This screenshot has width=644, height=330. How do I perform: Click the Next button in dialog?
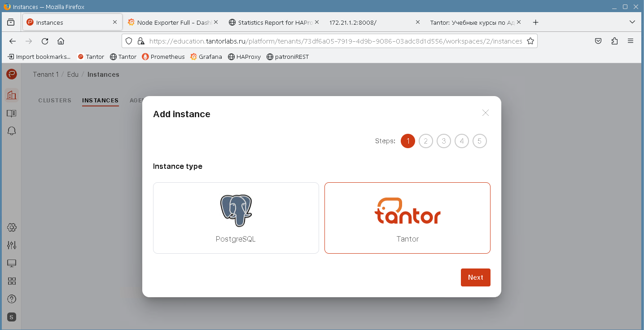[475, 277]
